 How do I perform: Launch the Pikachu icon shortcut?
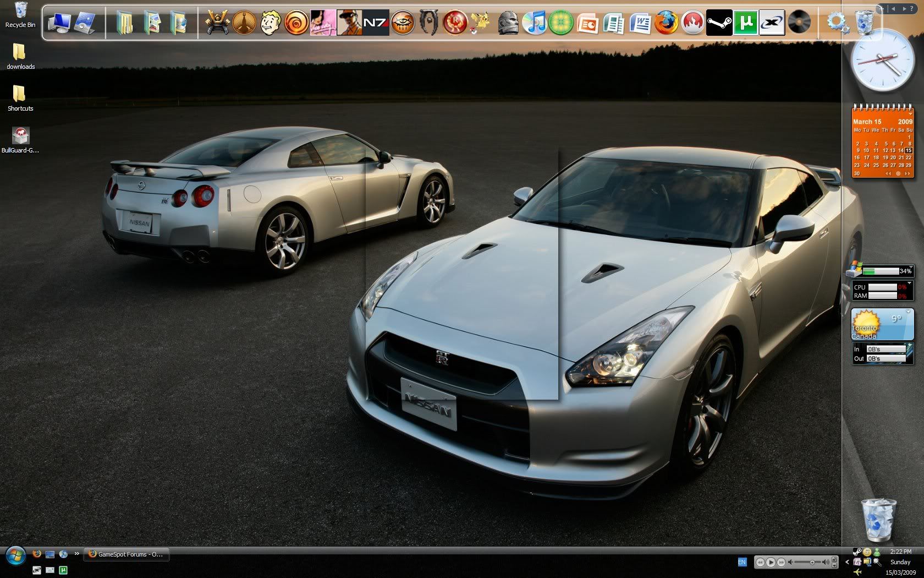[x=481, y=23]
